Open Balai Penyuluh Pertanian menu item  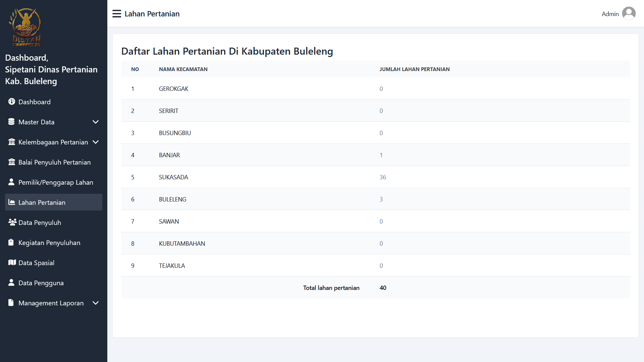pos(54,162)
